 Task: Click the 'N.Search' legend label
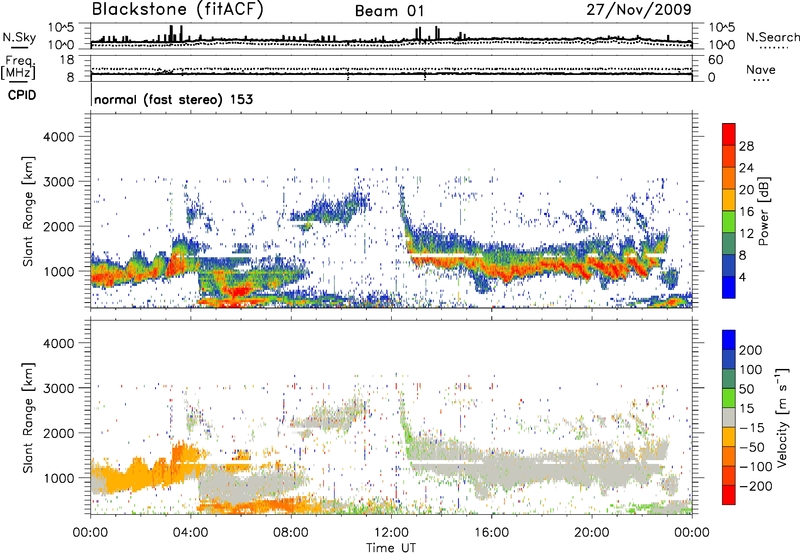772,37
